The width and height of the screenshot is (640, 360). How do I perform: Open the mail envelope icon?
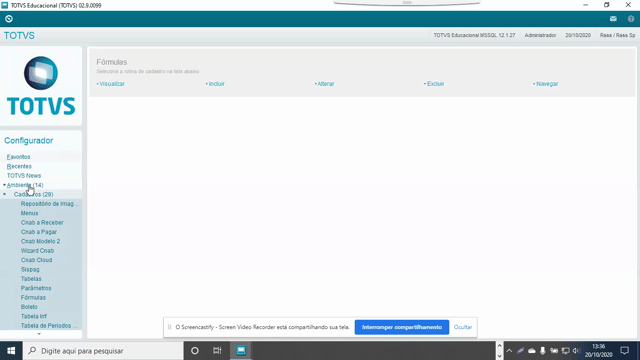613,19
